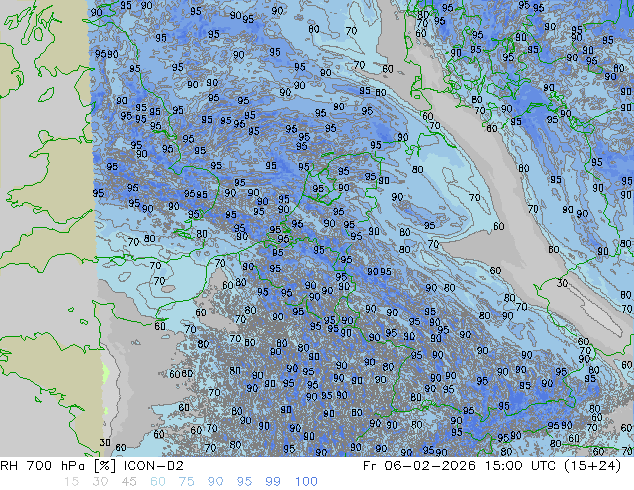634x490 pixels.
Task: Click the 'RH 700 hPa [%]' title text
Action: tap(59, 466)
